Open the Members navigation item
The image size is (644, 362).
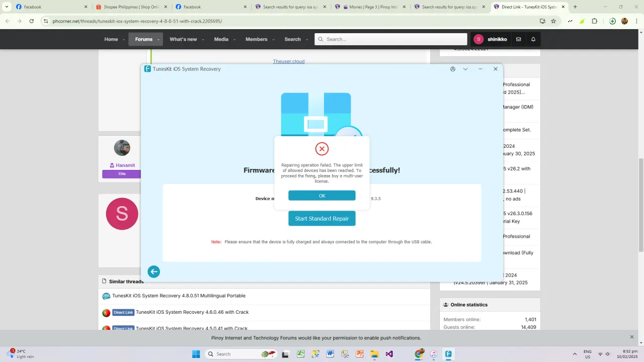coord(257,39)
